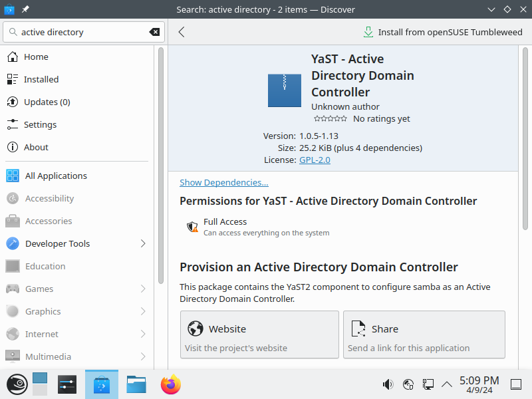
Task: Expand the Developer Tools category
Action: pos(143,243)
